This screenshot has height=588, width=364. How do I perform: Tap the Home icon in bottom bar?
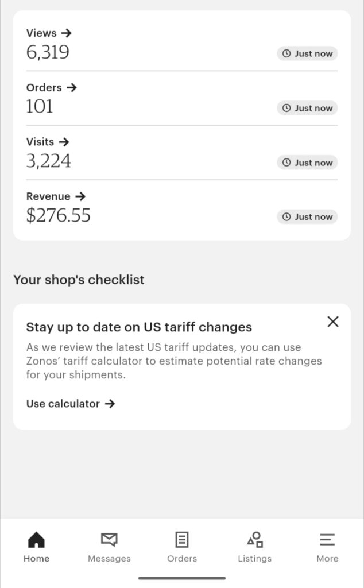[36, 540]
